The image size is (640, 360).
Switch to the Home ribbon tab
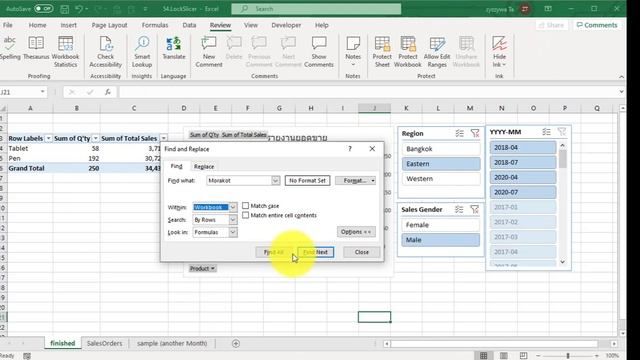tap(37, 25)
